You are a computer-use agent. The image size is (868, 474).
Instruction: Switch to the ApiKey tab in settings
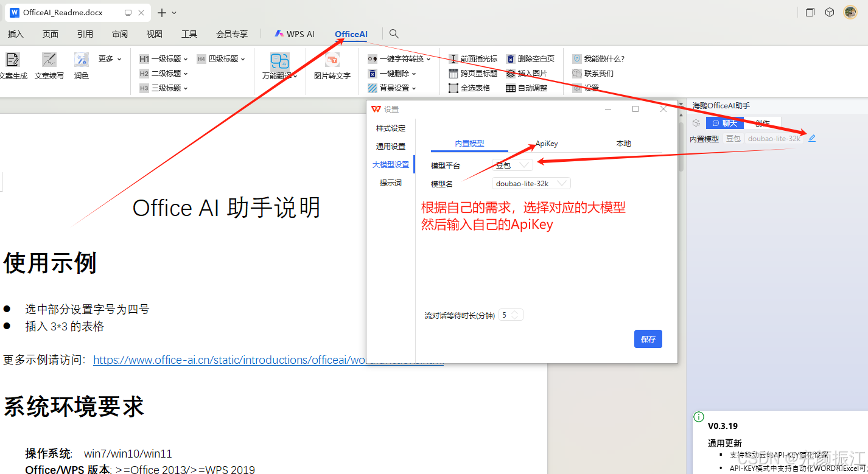pos(547,144)
